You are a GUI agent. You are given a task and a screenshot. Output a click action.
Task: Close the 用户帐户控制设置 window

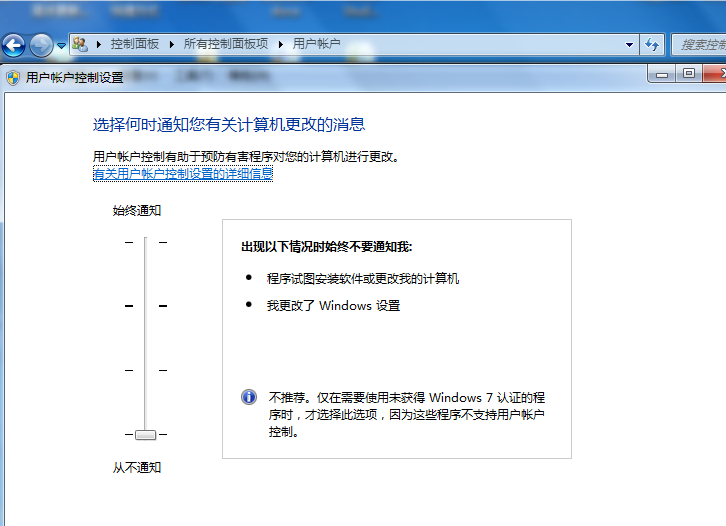715,74
